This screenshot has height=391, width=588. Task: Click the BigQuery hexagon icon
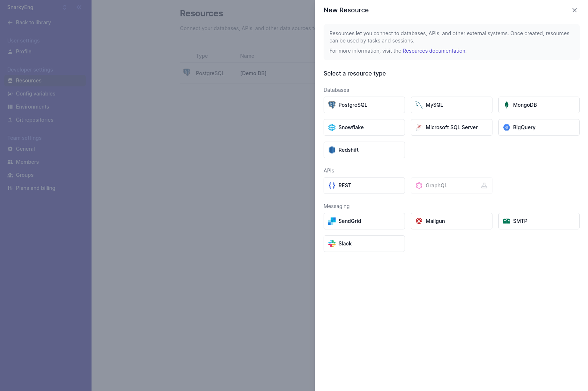click(507, 127)
